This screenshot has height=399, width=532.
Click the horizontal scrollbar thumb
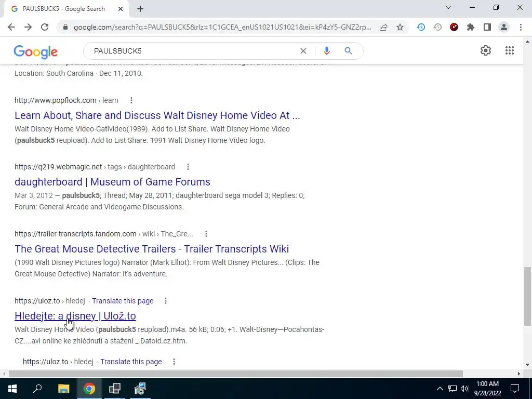pos(235,374)
